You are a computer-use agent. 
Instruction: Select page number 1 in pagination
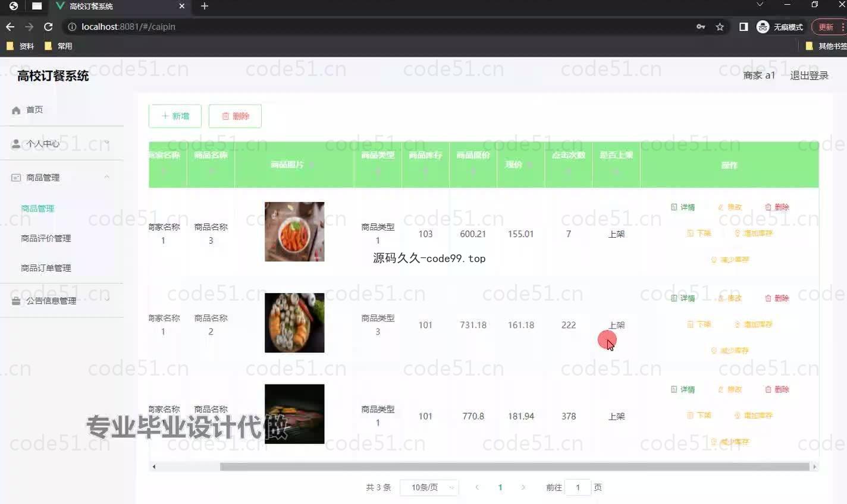pos(500,487)
